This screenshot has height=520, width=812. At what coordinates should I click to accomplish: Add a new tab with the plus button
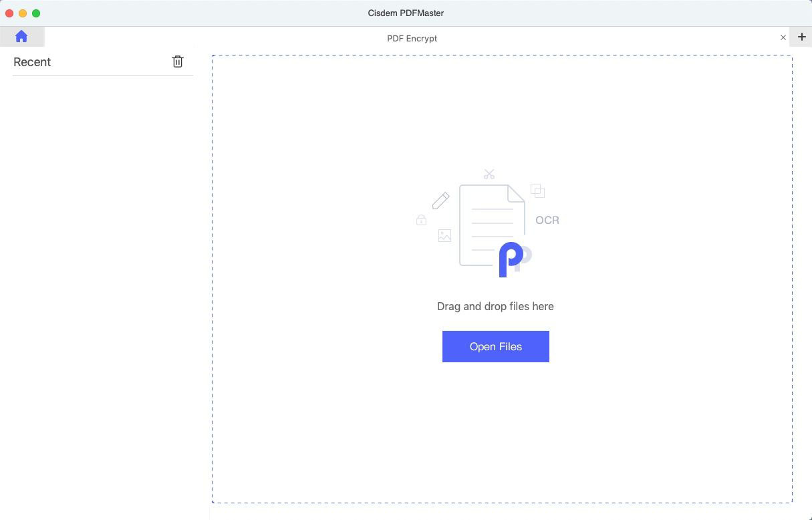pos(801,37)
